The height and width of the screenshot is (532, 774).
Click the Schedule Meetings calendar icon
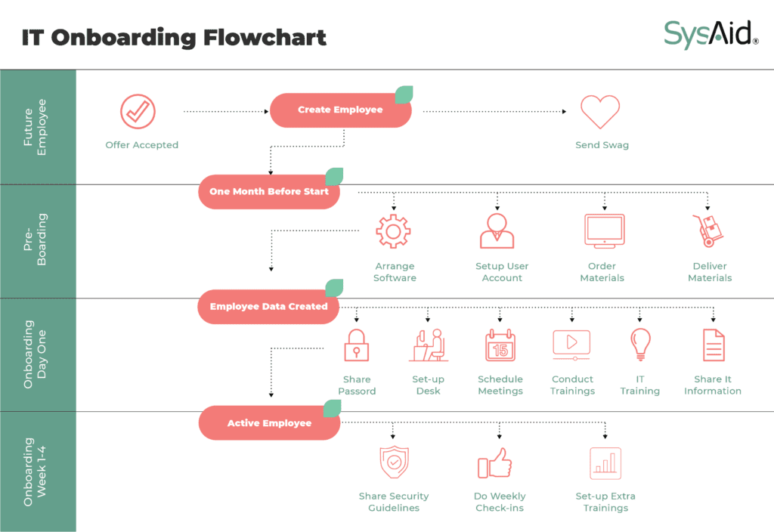point(500,345)
